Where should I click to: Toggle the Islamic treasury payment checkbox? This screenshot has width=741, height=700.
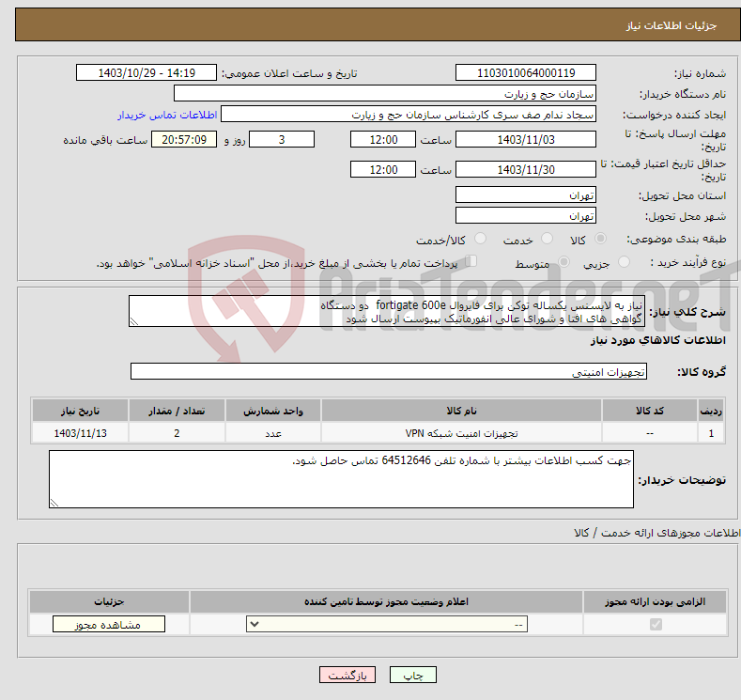471,261
